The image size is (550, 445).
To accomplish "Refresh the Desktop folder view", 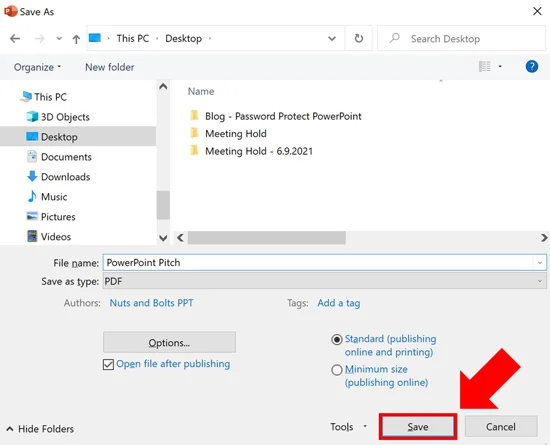I will 358,38.
